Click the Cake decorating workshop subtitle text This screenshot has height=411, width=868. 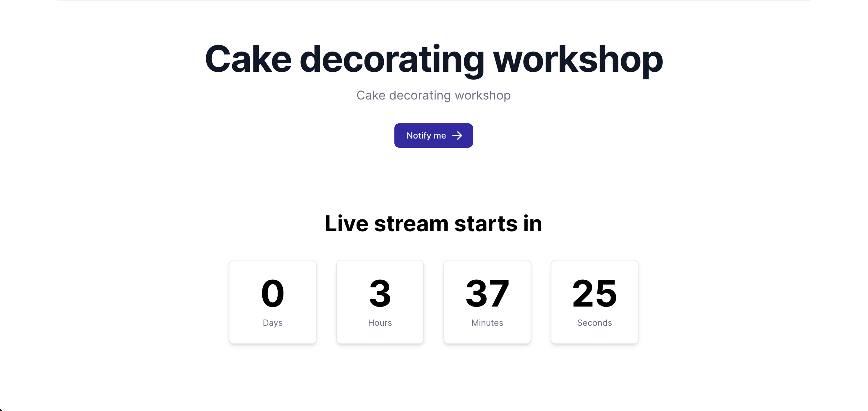(x=434, y=95)
